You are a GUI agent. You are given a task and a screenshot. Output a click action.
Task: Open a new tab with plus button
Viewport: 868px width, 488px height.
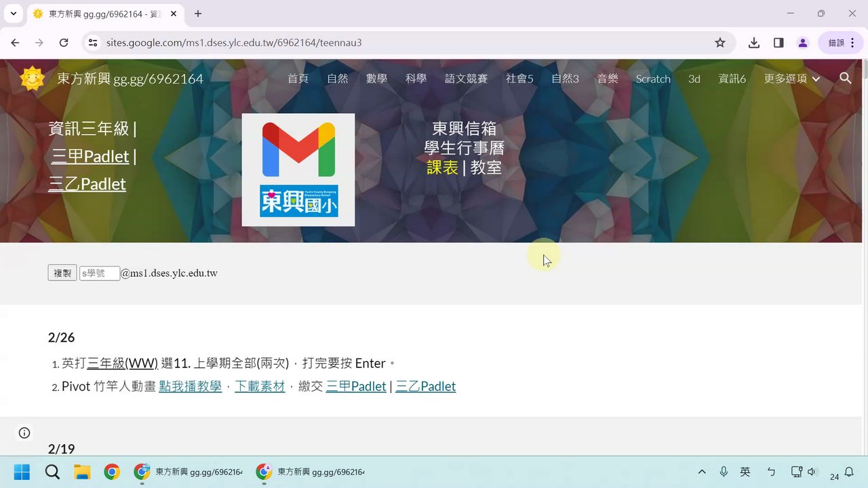click(198, 14)
